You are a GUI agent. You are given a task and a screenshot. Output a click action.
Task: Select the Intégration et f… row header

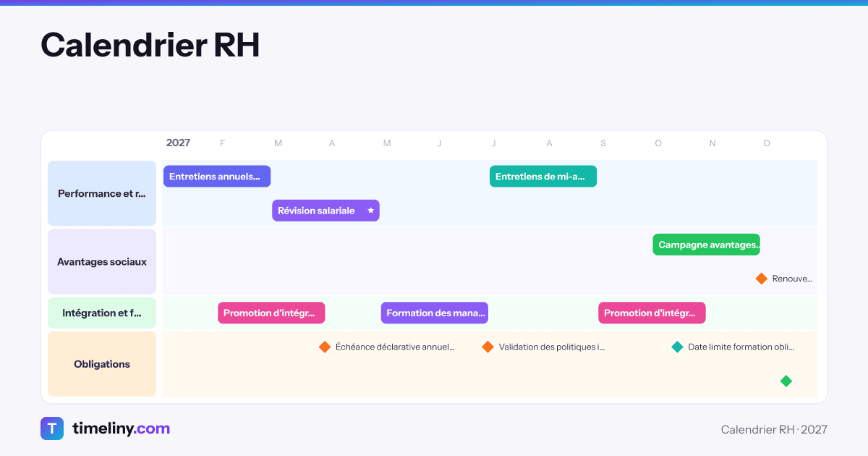pyautogui.click(x=102, y=313)
